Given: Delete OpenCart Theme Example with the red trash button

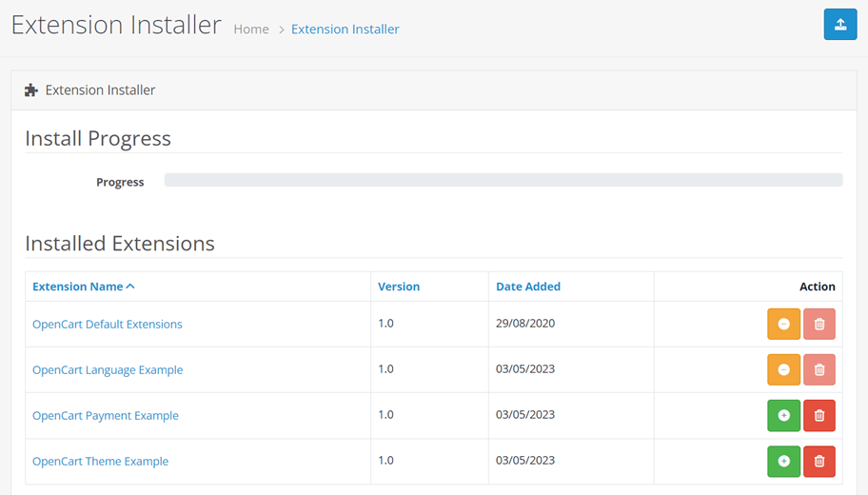Looking at the screenshot, I should [x=819, y=462].
